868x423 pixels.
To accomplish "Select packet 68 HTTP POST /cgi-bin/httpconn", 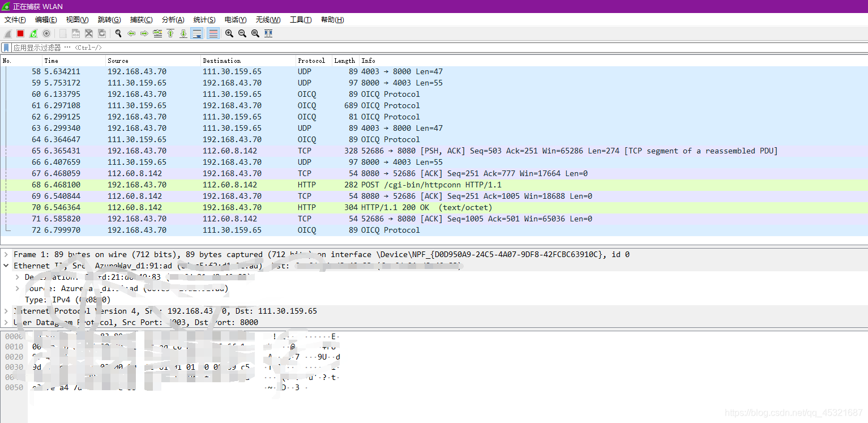I will click(x=434, y=185).
